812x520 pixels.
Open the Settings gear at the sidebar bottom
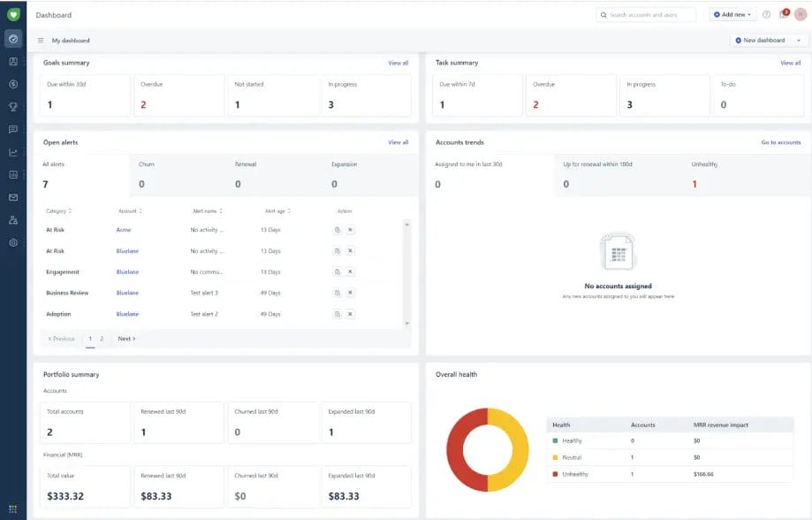click(x=12, y=241)
